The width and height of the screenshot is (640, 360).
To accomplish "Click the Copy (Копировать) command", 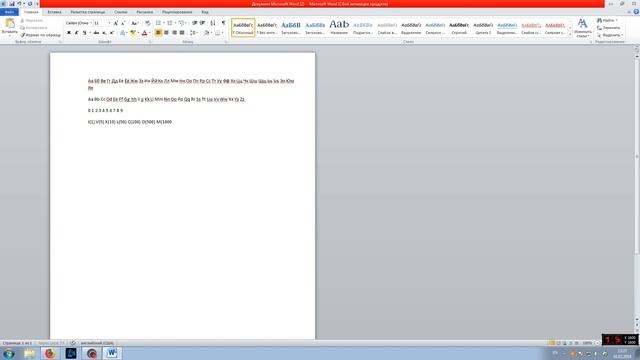I will click(33, 28).
